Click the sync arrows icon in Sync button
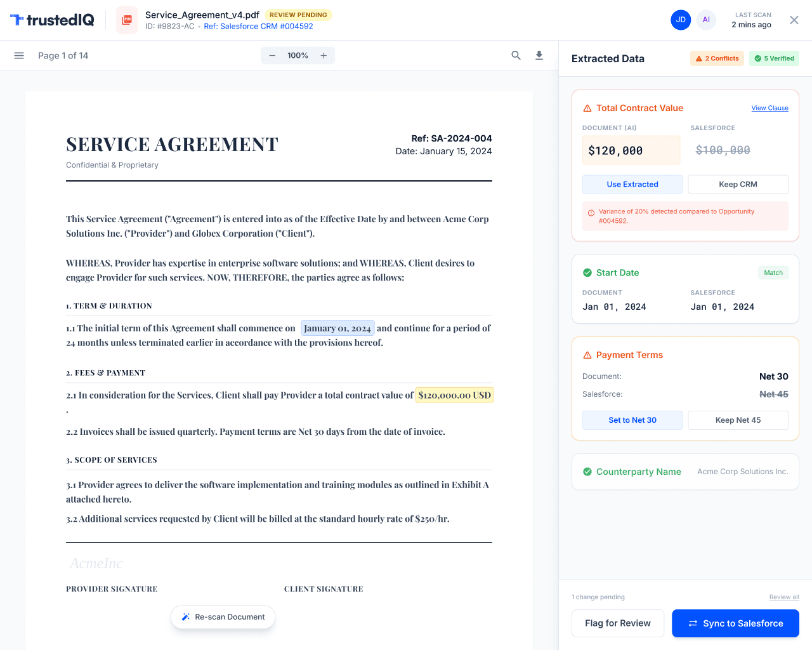The image size is (812, 650). (693, 624)
